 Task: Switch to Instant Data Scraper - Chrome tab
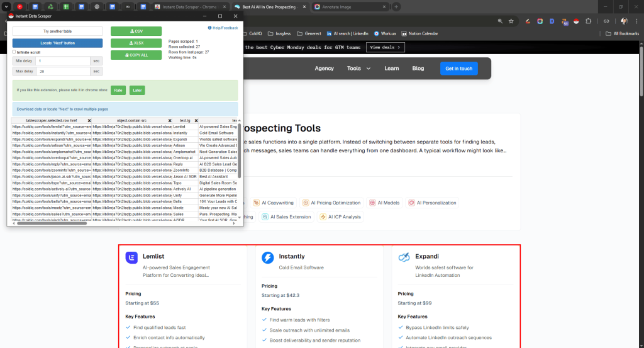coord(190,6)
